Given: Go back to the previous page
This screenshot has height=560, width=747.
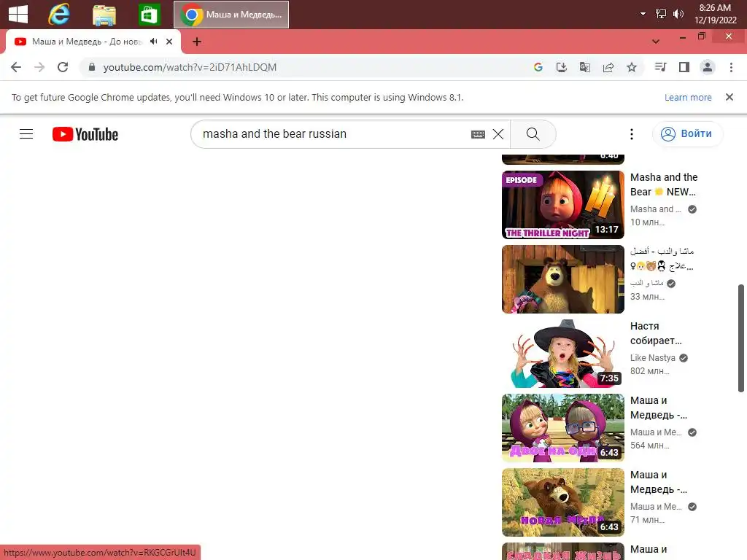Looking at the screenshot, I should coord(16,67).
